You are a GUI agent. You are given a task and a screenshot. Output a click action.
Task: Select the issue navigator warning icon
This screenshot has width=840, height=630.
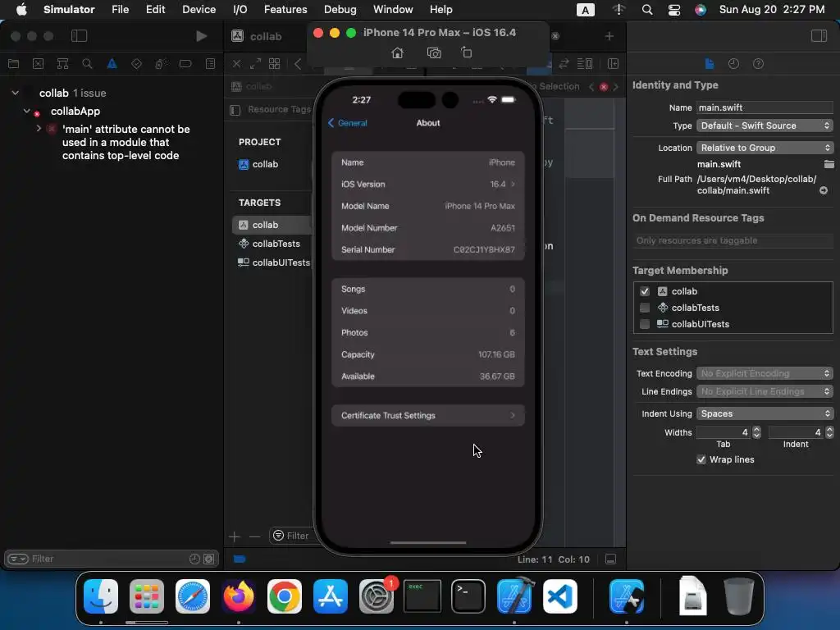tap(112, 64)
